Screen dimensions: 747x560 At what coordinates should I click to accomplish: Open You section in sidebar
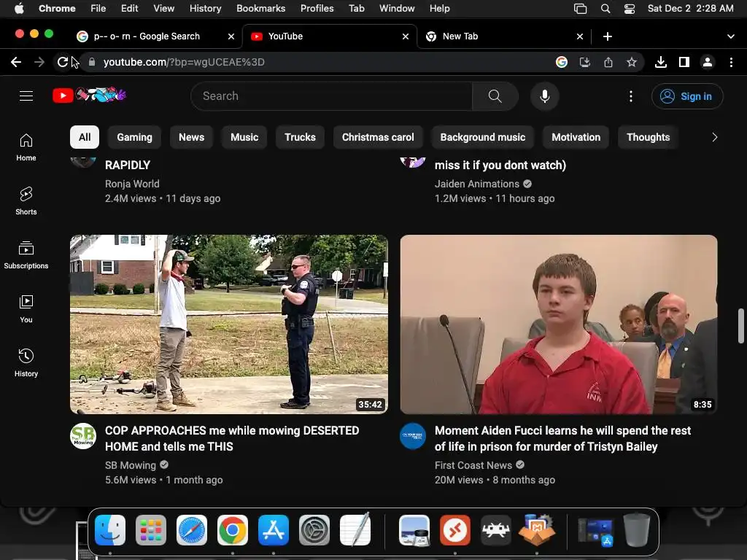pyautogui.click(x=26, y=308)
